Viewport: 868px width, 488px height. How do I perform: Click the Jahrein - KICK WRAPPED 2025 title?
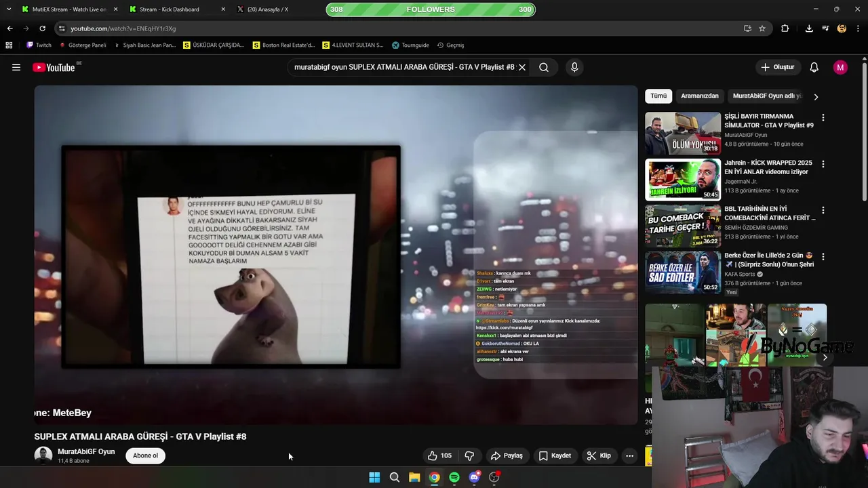pos(768,167)
